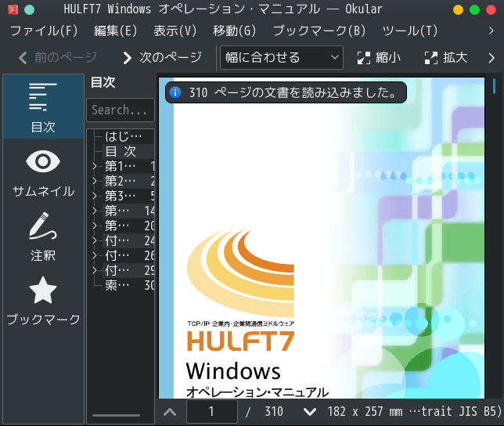Open the ブックマーク(B) menu

(319, 31)
